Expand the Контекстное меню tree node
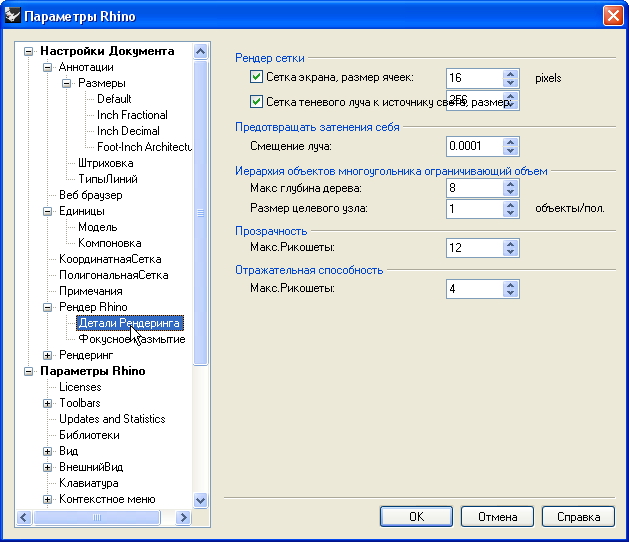Screen dimensions: 629x542 (47, 499)
